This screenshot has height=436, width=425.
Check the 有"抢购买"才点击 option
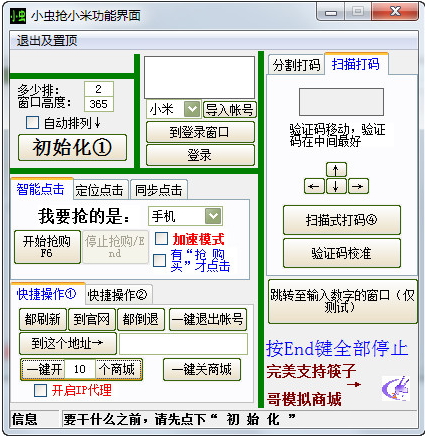click(x=159, y=260)
